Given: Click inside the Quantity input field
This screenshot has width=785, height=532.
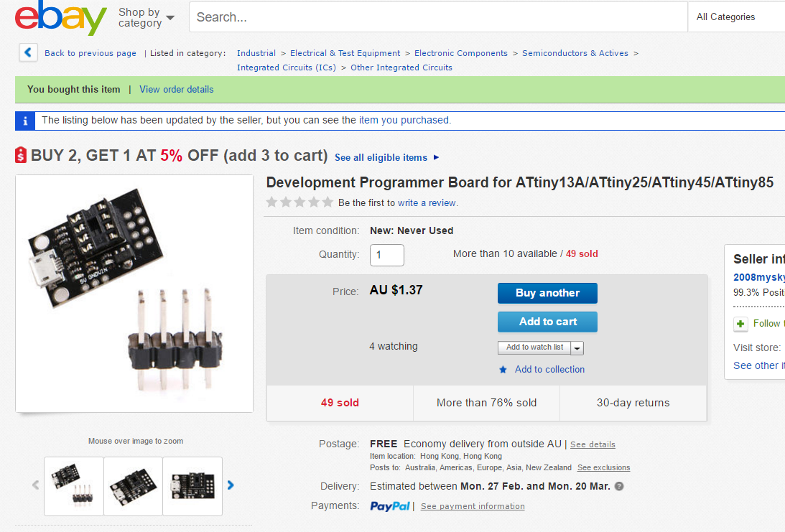Looking at the screenshot, I should pyautogui.click(x=386, y=255).
